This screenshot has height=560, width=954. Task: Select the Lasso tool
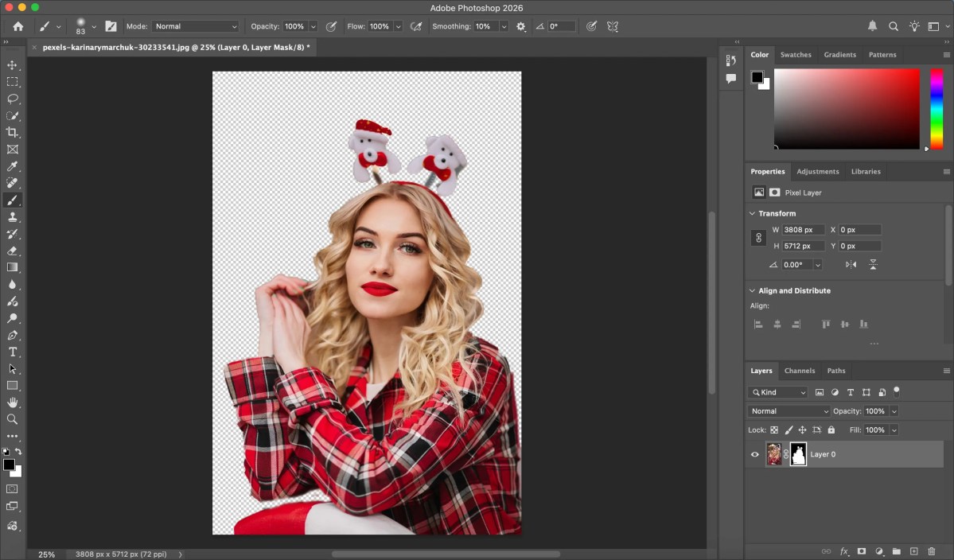click(x=13, y=99)
